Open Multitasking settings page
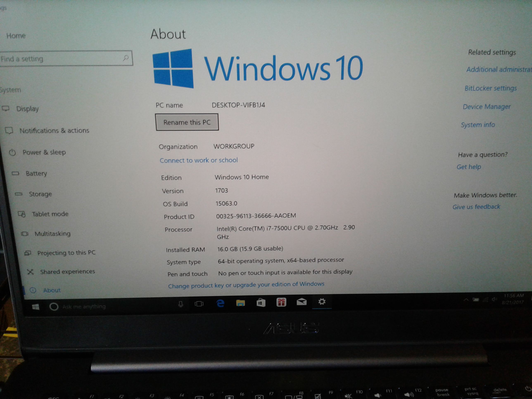This screenshot has height=399, width=532. pyautogui.click(x=52, y=234)
